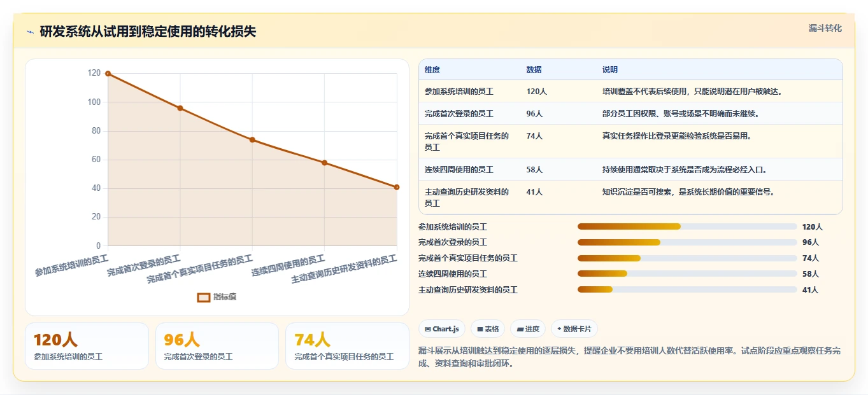Viewport: 868px width, 395px height.
Task: Click the 完成首次登录的员工 progress bar
Action: [687, 242]
